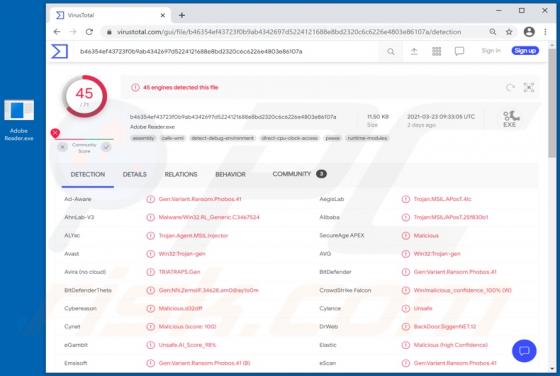Click the Unsafe result for Cylance
This screenshot has height=376, width=560.
click(423, 309)
